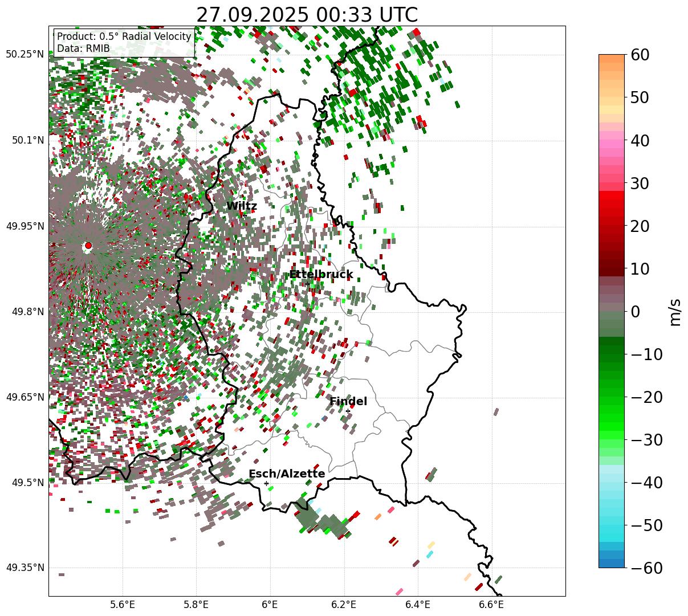This screenshot has width=688, height=616.
Task: Click the Esch/Alzette location cross marker
Action: pyautogui.click(x=266, y=483)
